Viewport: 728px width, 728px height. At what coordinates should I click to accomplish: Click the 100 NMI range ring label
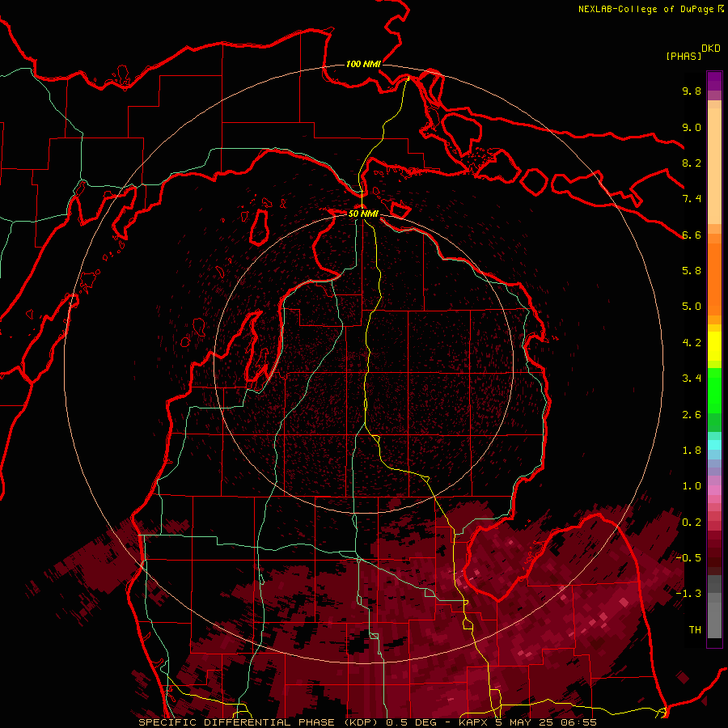point(363,64)
